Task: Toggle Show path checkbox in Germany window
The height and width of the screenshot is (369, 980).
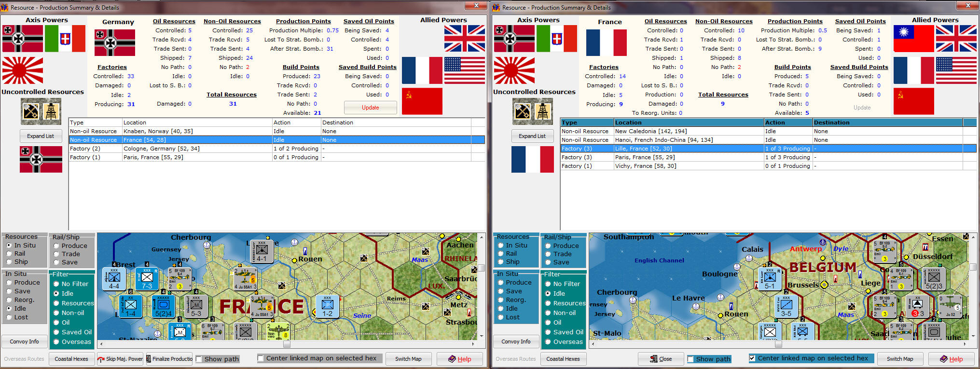Action: [199, 359]
